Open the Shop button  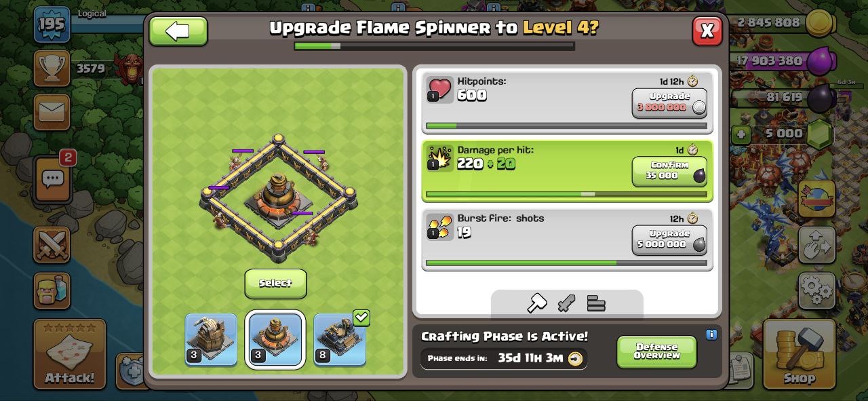(x=800, y=354)
